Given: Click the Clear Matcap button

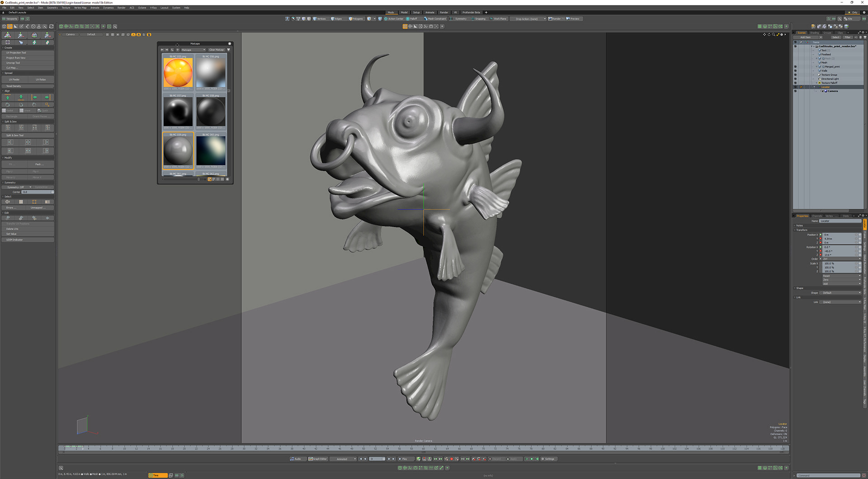Looking at the screenshot, I should tap(216, 50).
